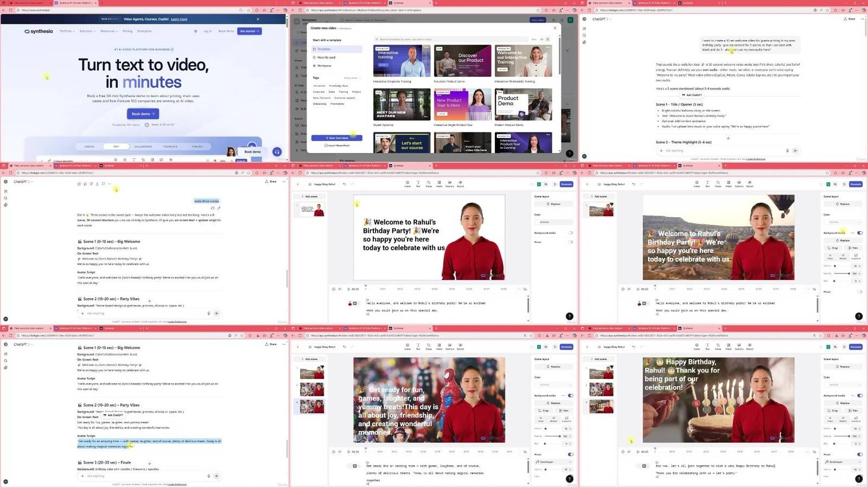Viewport: 868px width, 488px height.
Task: Close the Create new video dialog
Action: pos(554,28)
